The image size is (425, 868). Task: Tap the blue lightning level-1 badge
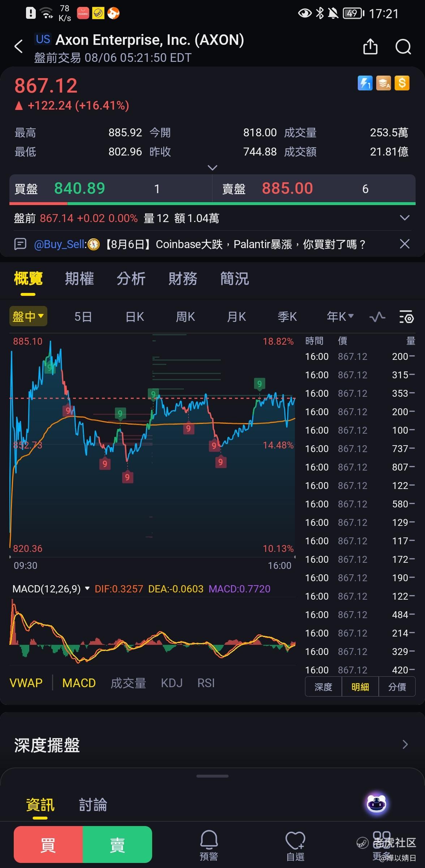(x=365, y=83)
